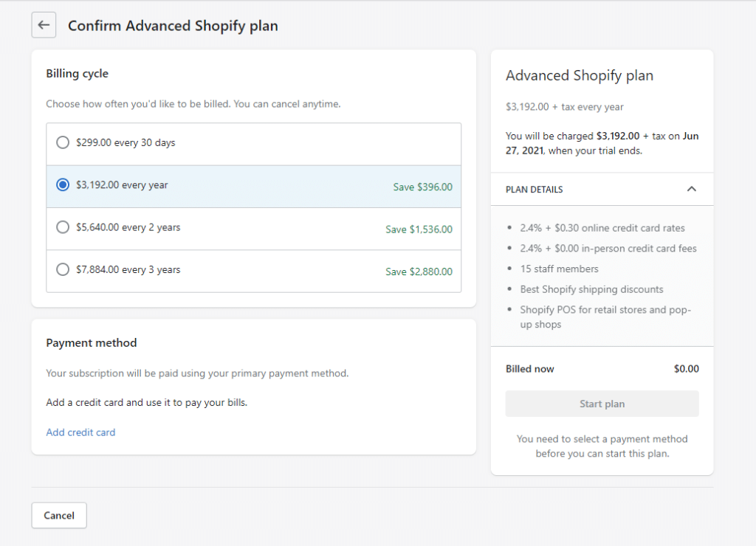Viewport: 756px width, 546px height.
Task: Click the Confirm Advanced Shopify plan title
Action: [x=173, y=26]
